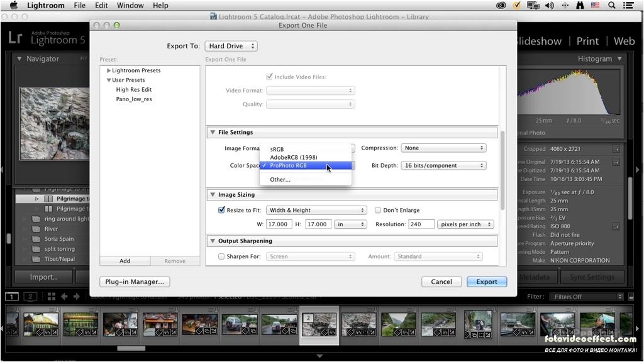Viewport: 644px width, 362px height.
Task: Select the High Res Edit preset
Action: coord(134,89)
